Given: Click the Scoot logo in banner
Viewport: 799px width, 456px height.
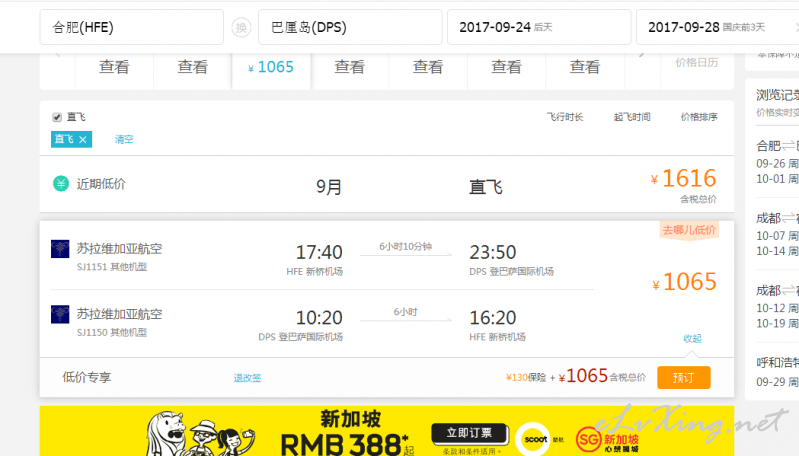Looking at the screenshot, I should (535, 439).
